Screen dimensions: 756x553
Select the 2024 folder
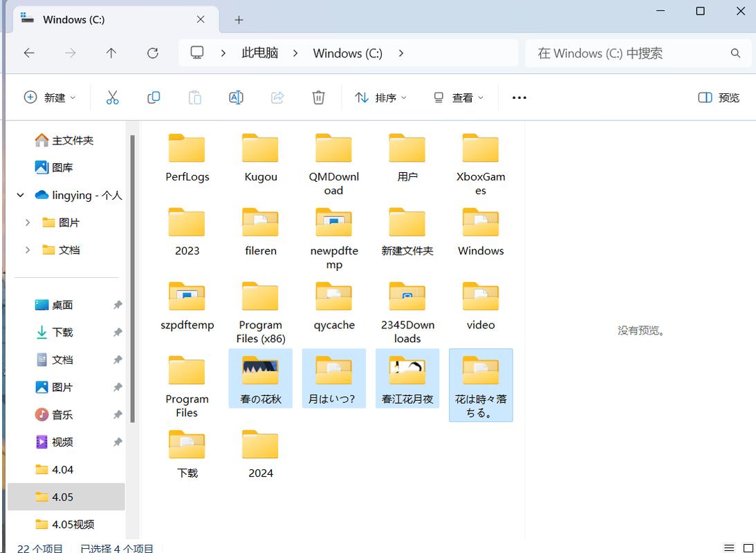pyautogui.click(x=260, y=455)
